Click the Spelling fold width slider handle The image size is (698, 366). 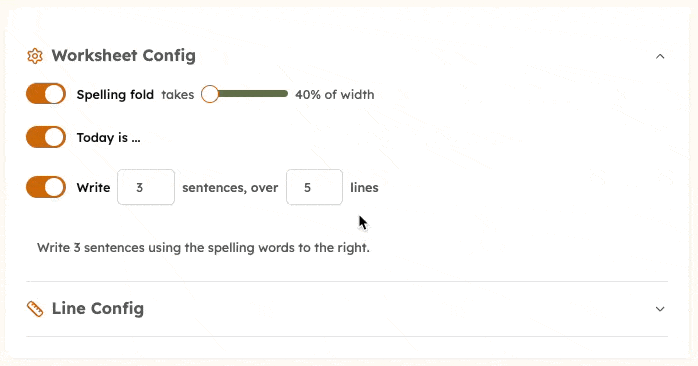point(210,94)
